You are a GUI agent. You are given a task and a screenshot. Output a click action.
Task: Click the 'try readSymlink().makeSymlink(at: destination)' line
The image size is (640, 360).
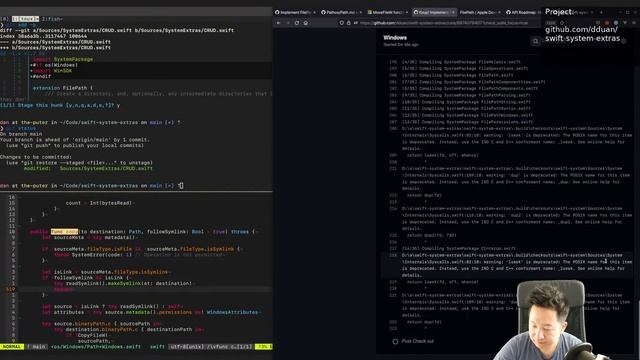tap(124, 283)
